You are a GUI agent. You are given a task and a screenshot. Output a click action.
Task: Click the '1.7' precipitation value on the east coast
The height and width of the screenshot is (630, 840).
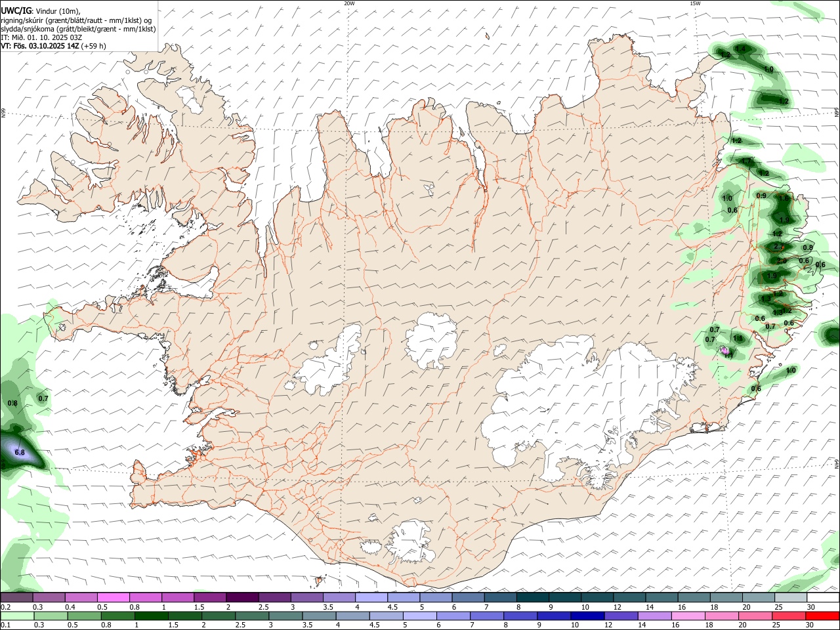[x=745, y=161]
